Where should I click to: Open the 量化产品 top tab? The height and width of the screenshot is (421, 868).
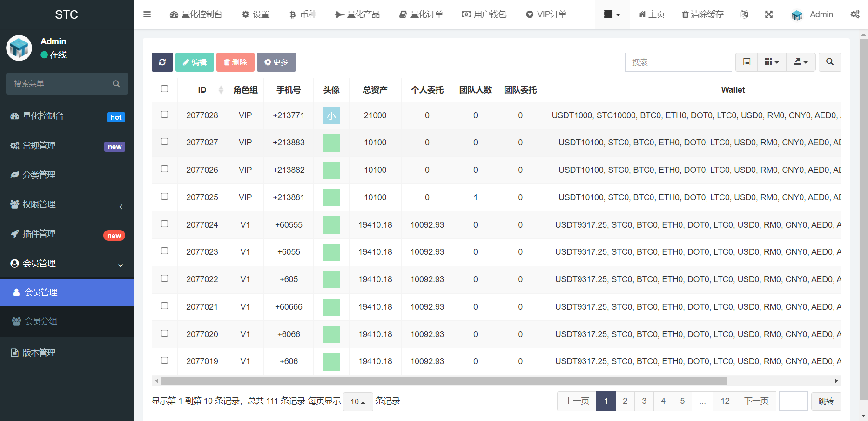(357, 14)
